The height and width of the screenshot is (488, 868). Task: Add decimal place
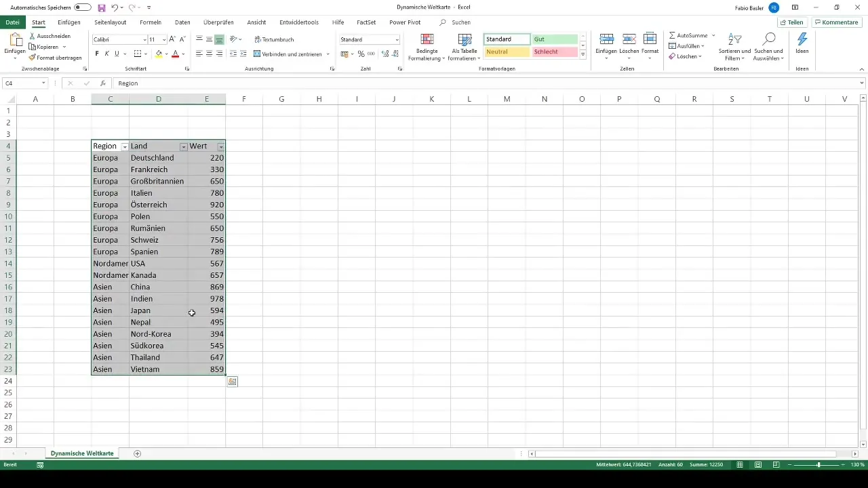click(x=384, y=54)
